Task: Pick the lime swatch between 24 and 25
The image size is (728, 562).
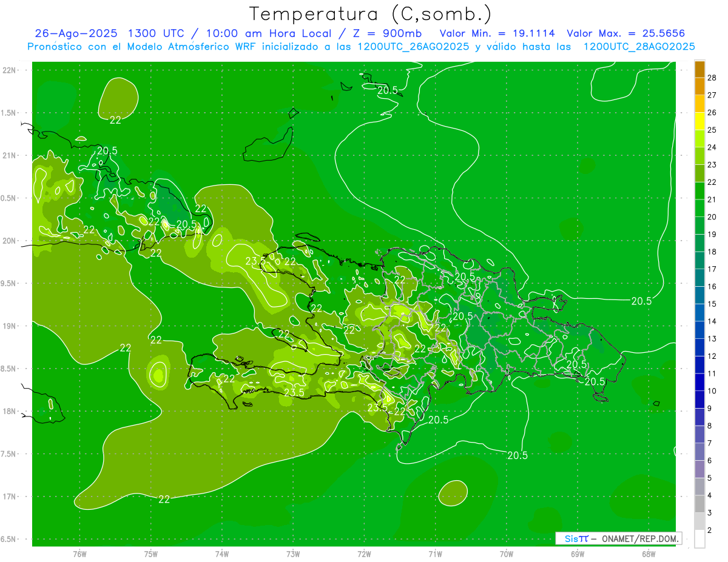Action: 699,139
